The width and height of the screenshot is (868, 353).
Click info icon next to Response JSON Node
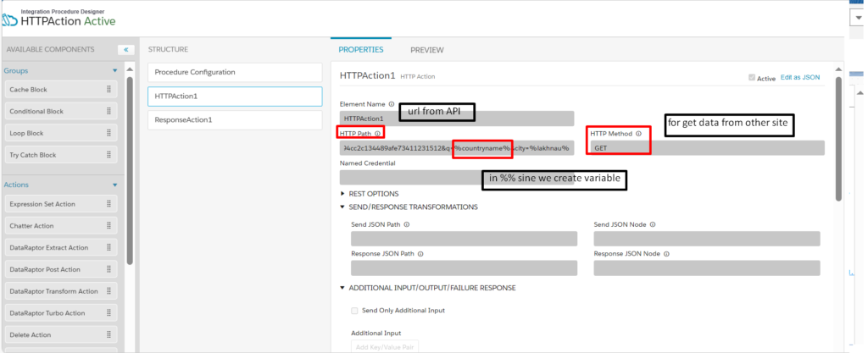[x=666, y=254]
